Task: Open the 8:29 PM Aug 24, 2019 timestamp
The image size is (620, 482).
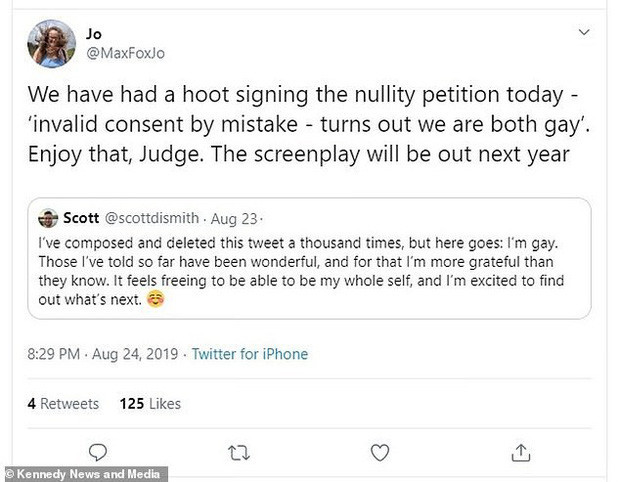Action: click(x=103, y=354)
